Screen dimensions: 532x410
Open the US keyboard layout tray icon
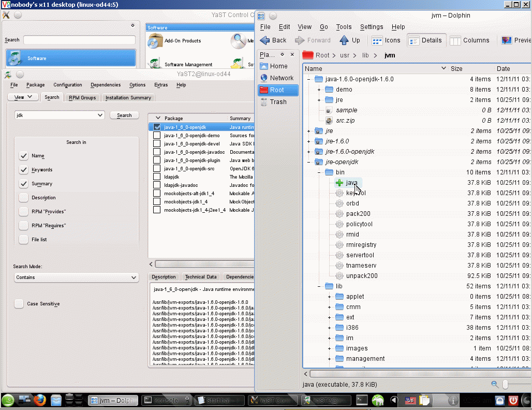410,401
